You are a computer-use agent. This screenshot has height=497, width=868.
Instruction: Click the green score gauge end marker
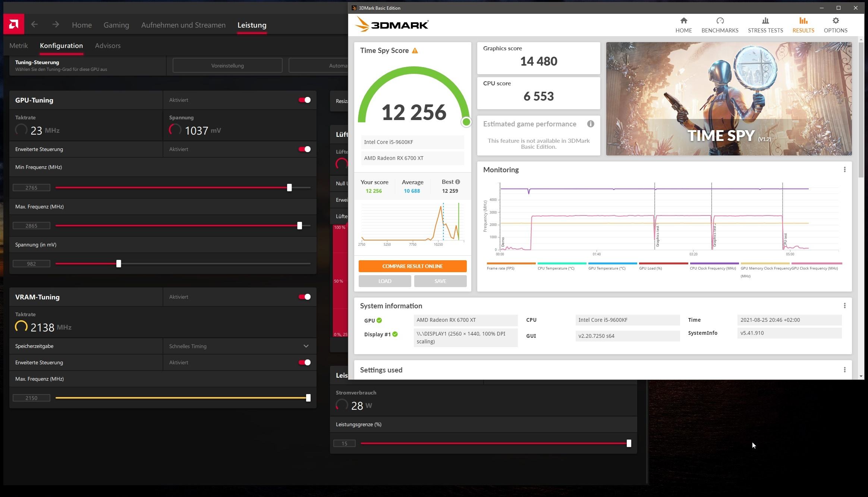click(x=466, y=122)
